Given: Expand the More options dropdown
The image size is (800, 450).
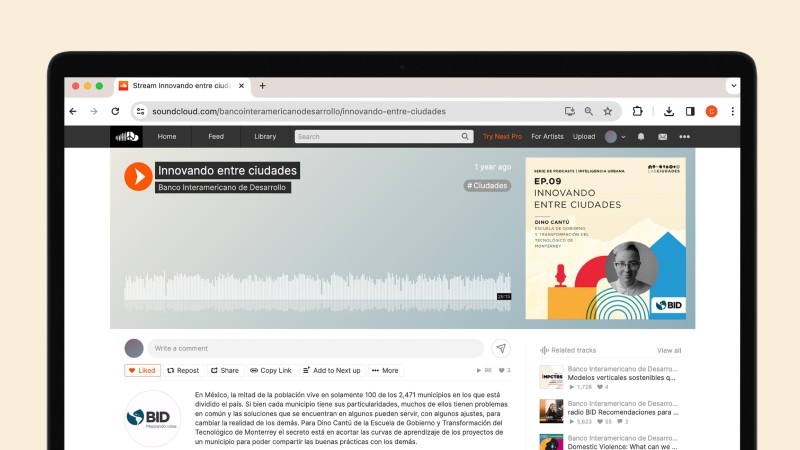Looking at the screenshot, I should (385, 370).
